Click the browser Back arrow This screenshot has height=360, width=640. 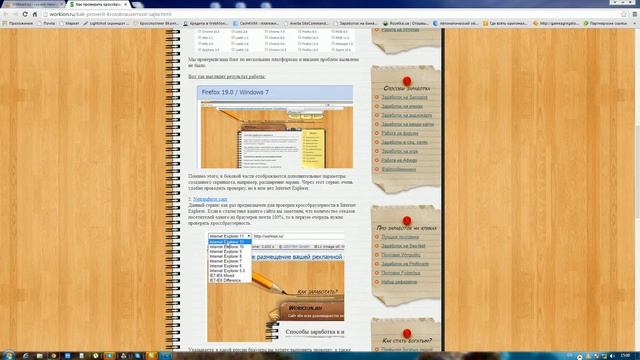pos(5,14)
